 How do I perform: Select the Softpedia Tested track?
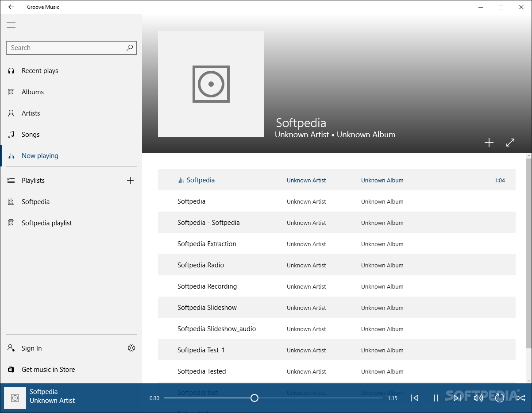(337, 371)
